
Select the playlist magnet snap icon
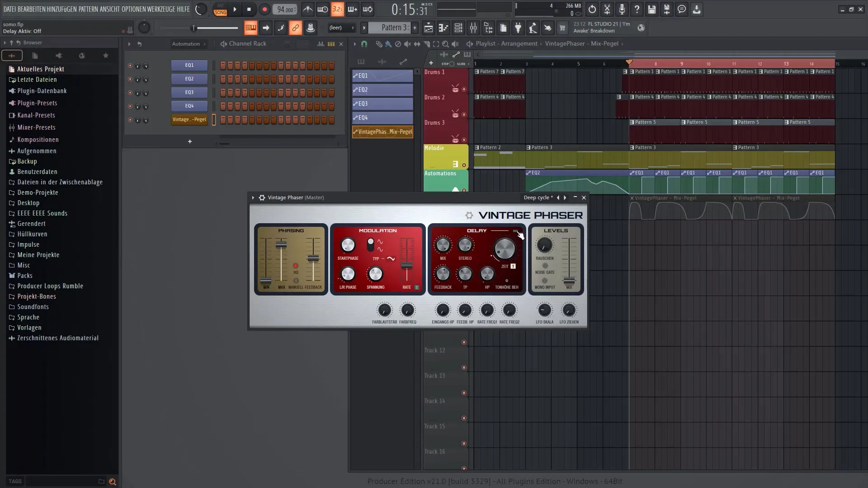(x=364, y=44)
